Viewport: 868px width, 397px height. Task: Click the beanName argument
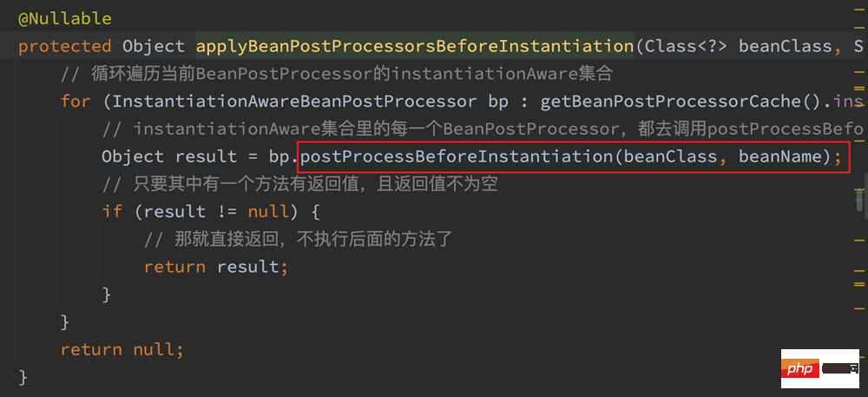pos(779,156)
